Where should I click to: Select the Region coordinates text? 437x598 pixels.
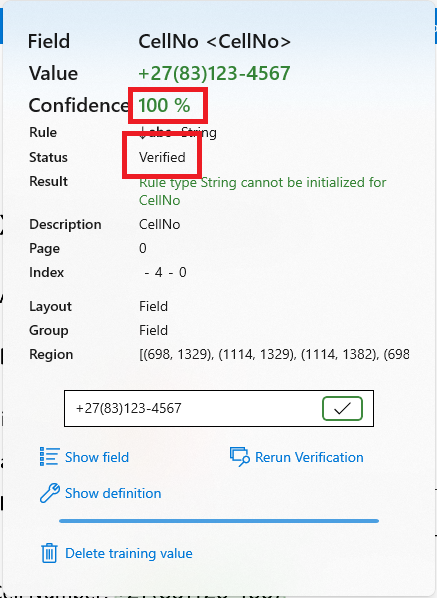(274, 354)
